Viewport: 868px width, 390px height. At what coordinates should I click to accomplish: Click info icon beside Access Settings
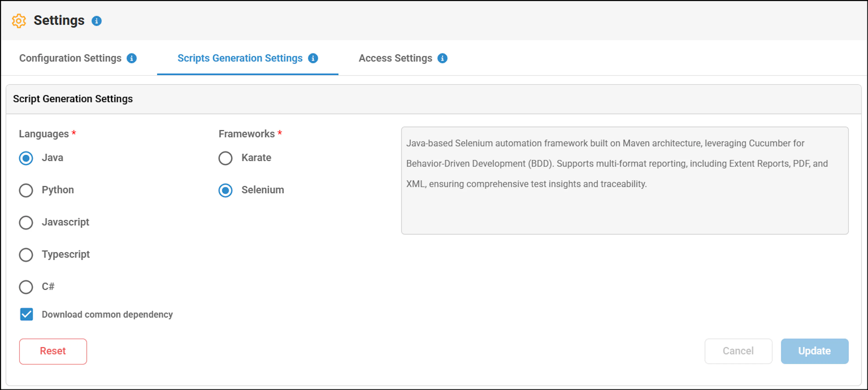coord(442,58)
